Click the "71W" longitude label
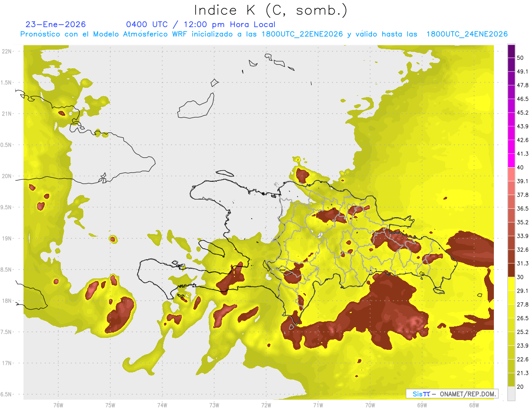The height and width of the screenshot is (411, 532). (x=318, y=405)
